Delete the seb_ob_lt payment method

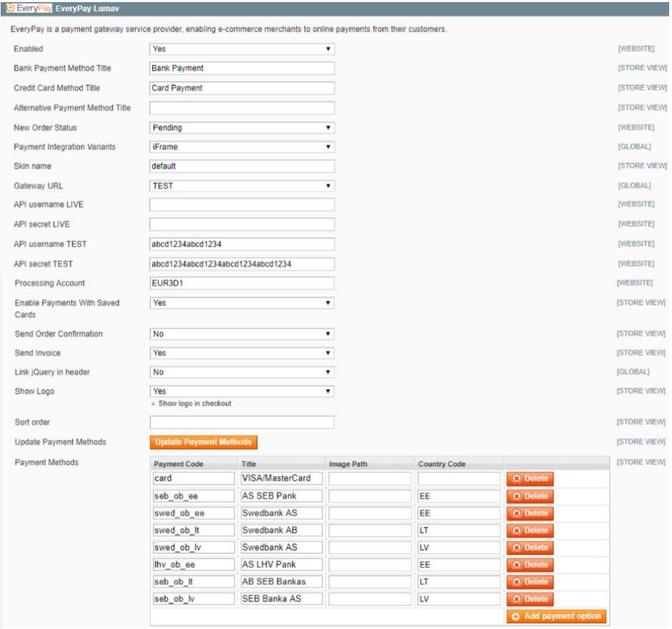click(x=530, y=582)
